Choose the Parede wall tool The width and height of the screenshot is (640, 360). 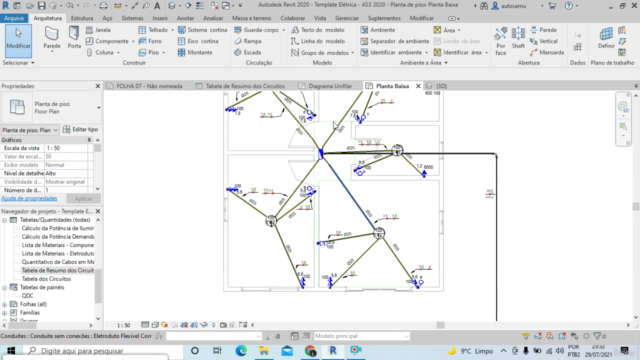coord(52,40)
